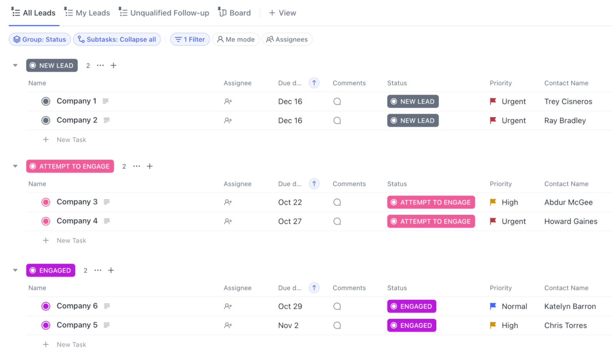Open the Unqualified Follow-up tab
Viewport: 612px width, 364px height.
pyautogui.click(x=164, y=13)
